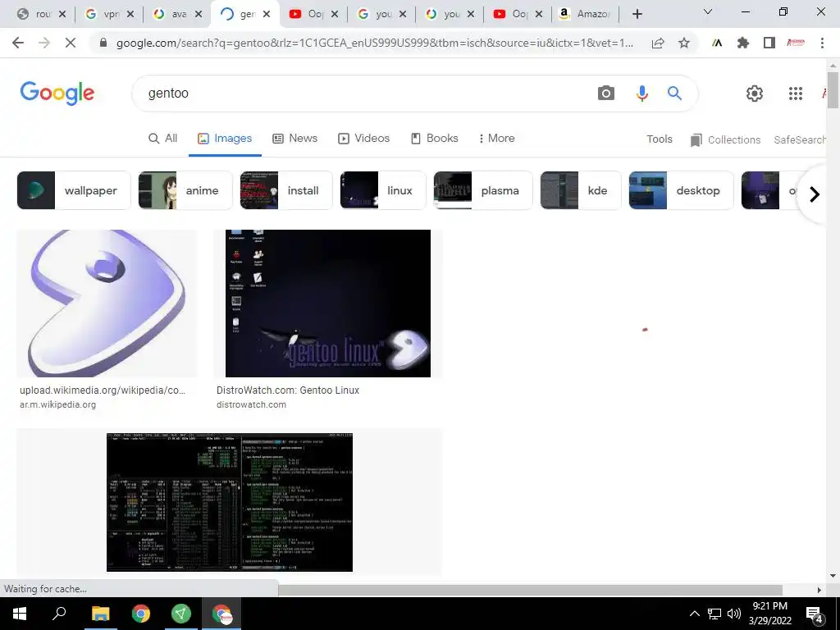The width and height of the screenshot is (840, 630).
Task: Show hidden system tray icons
Action: point(694,614)
